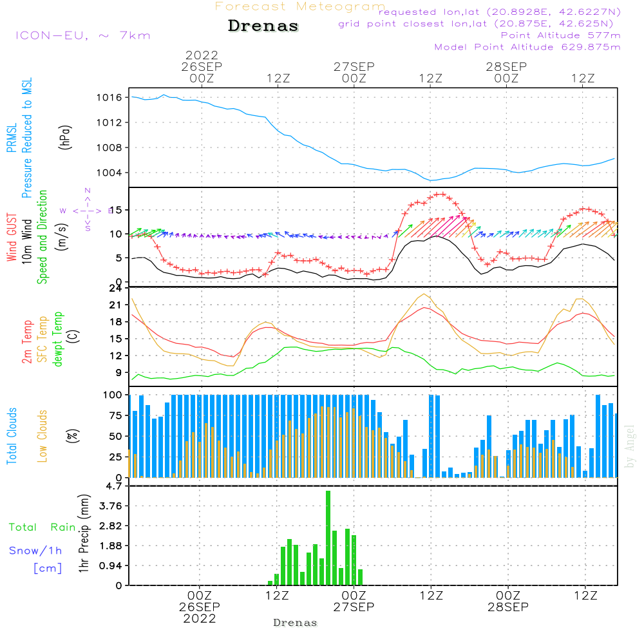Click the requested lon,lat coordinates text
Image resolution: width=644 pixels, height=644 pixels.
[500, 12]
